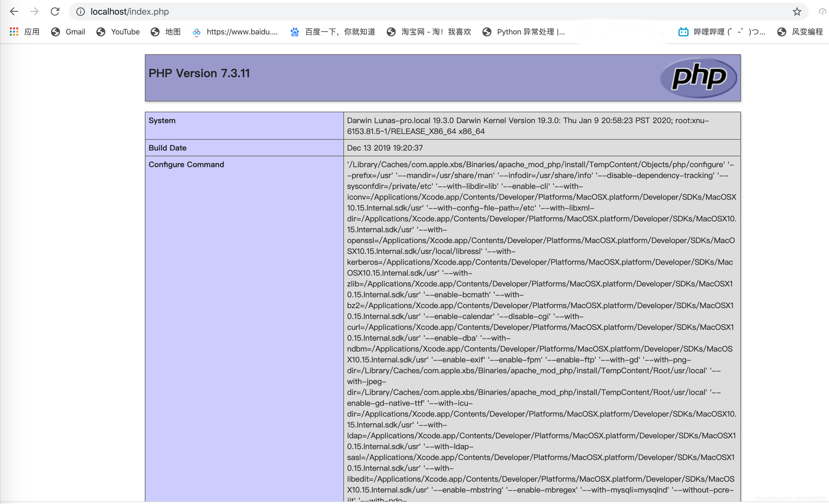Open the Gmail bookmark

tap(68, 32)
